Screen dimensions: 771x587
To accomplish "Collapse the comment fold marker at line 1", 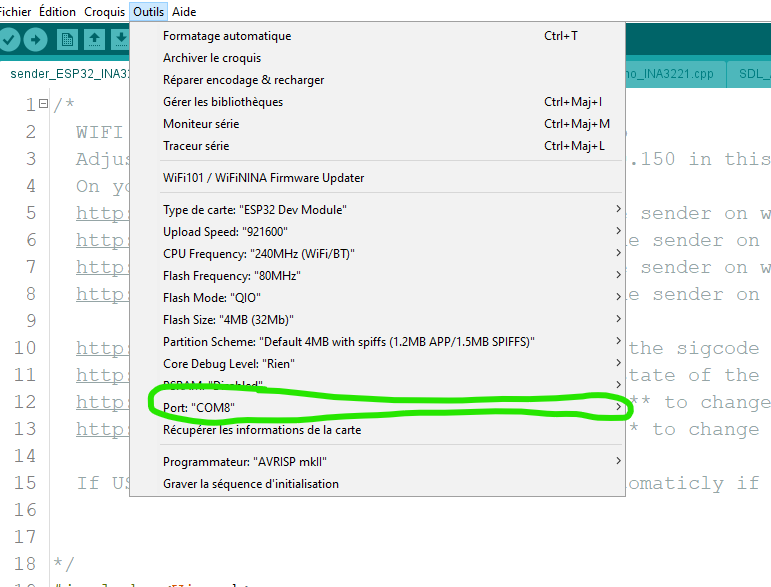I will (43, 104).
